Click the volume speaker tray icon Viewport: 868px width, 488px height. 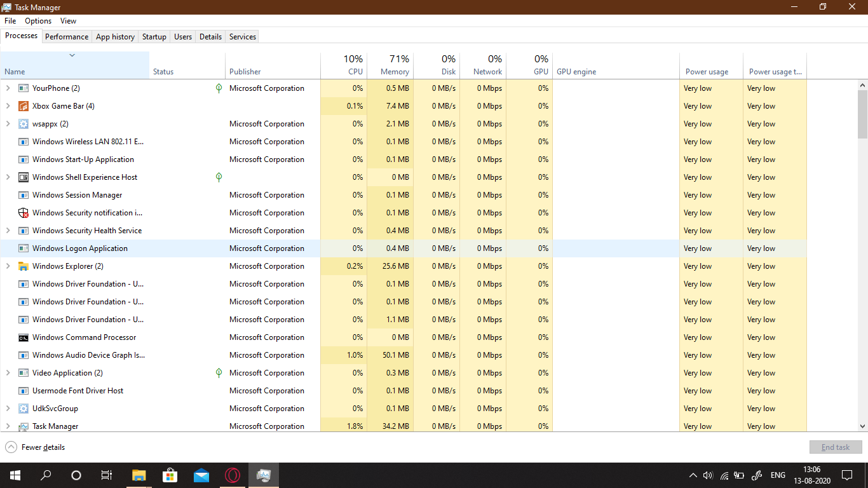708,475
